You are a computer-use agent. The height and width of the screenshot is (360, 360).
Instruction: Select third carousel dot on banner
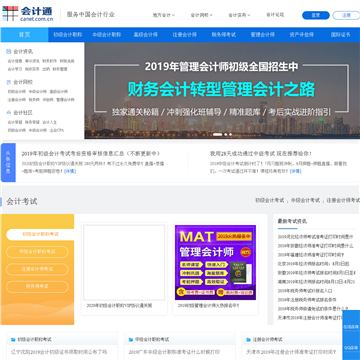point(230,134)
